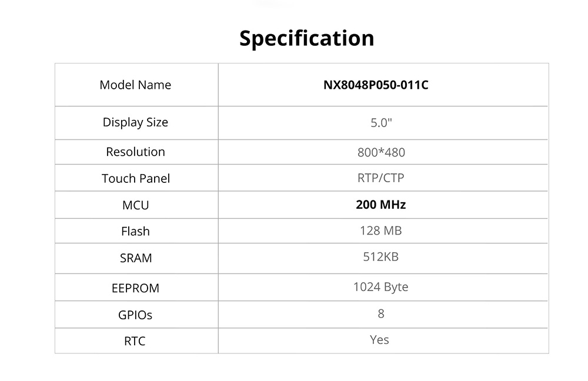Click the GPIOs count value 8
The image size is (588, 381).
point(381,314)
